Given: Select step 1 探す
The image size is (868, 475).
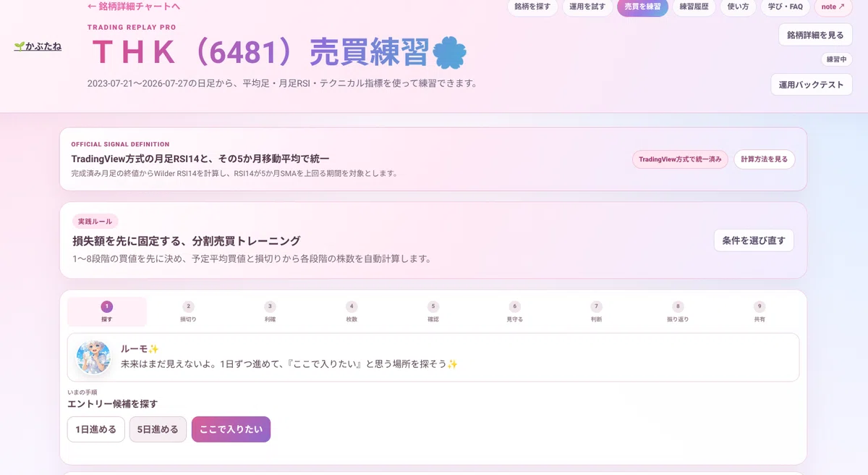Looking at the screenshot, I should tap(107, 312).
